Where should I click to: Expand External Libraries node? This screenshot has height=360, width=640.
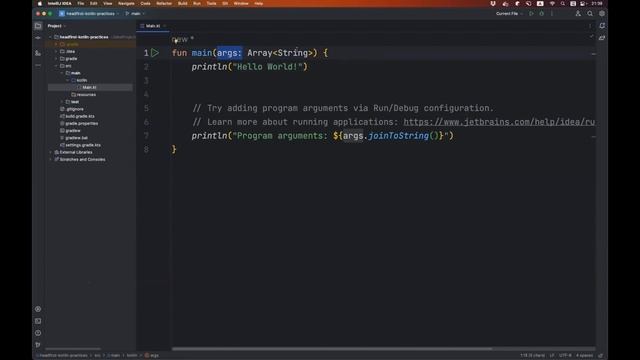click(51, 152)
